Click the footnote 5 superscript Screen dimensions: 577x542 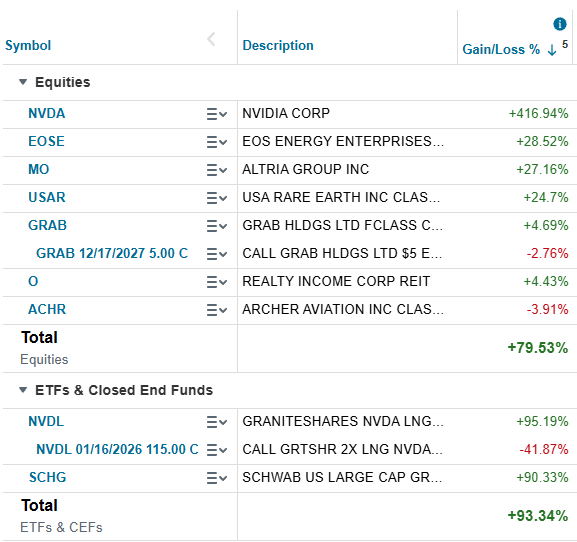pos(565,45)
